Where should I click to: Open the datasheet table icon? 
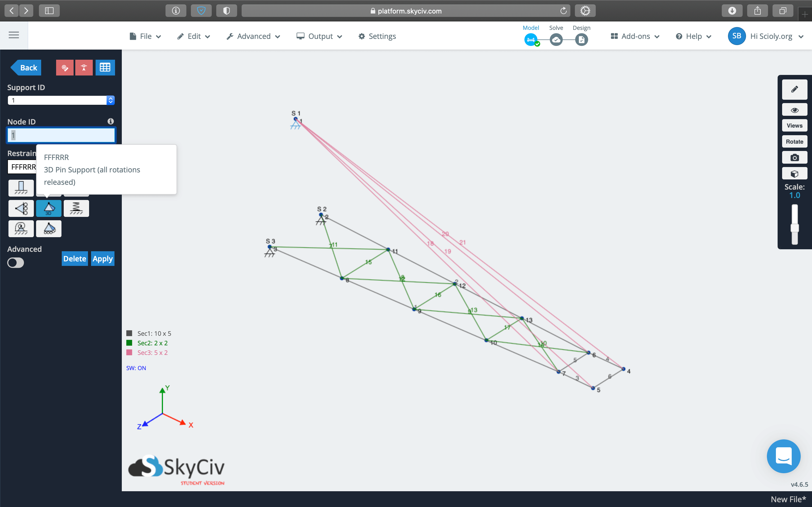[x=105, y=68]
